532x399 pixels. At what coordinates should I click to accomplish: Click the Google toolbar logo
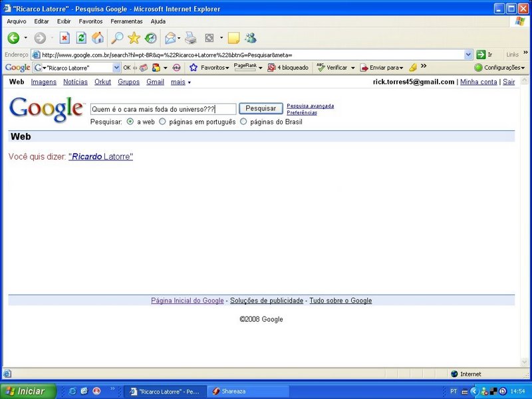[18, 68]
